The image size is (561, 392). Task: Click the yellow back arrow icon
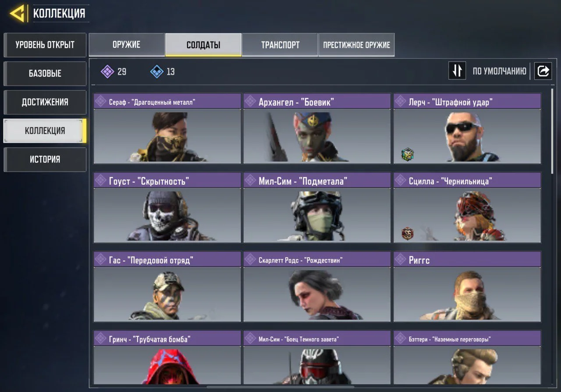click(17, 14)
